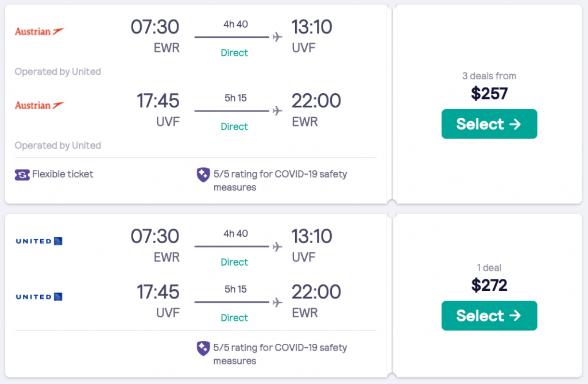This screenshot has height=384, width=588.
Task: Click the "Flexible ticket" label text
Action: [63, 174]
